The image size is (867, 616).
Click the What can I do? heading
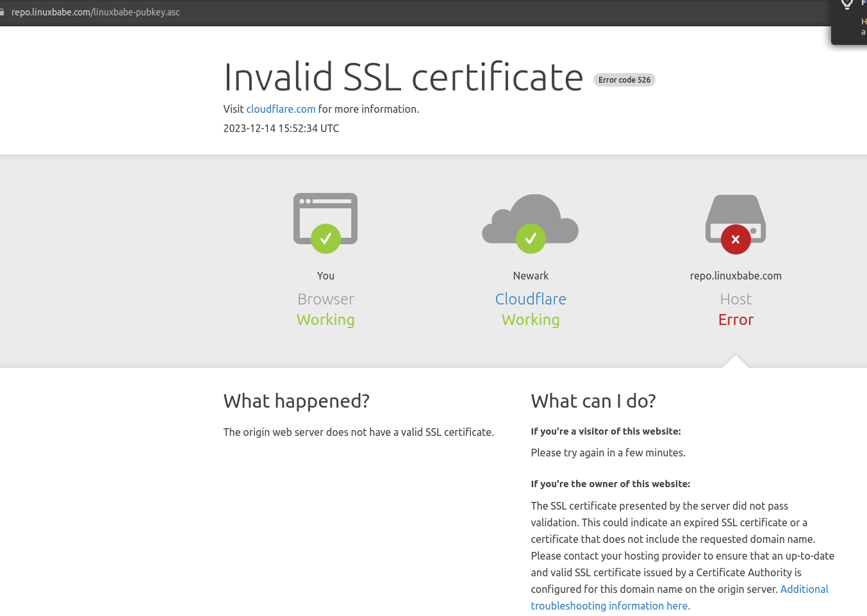(x=593, y=401)
